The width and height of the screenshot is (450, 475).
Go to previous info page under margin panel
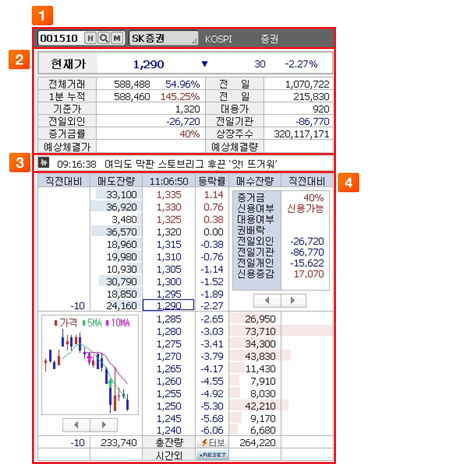[x=267, y=300]
